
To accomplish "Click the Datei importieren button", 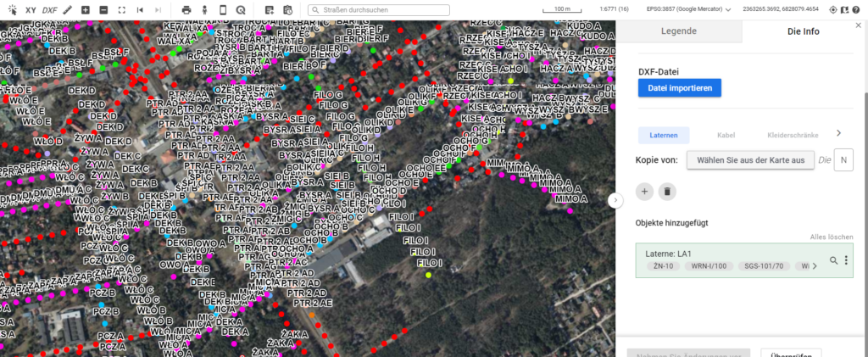I will pos(679,88).
